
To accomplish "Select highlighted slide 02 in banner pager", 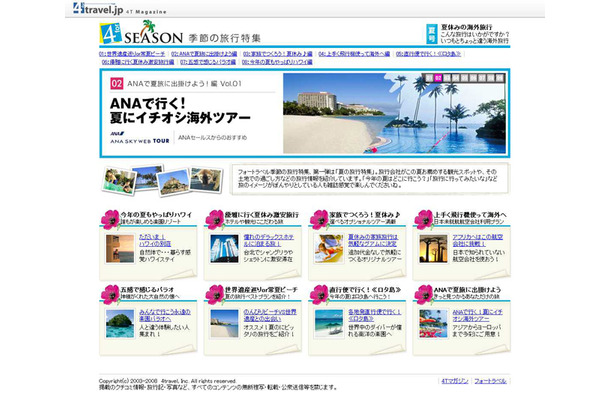I will (438, 78).
